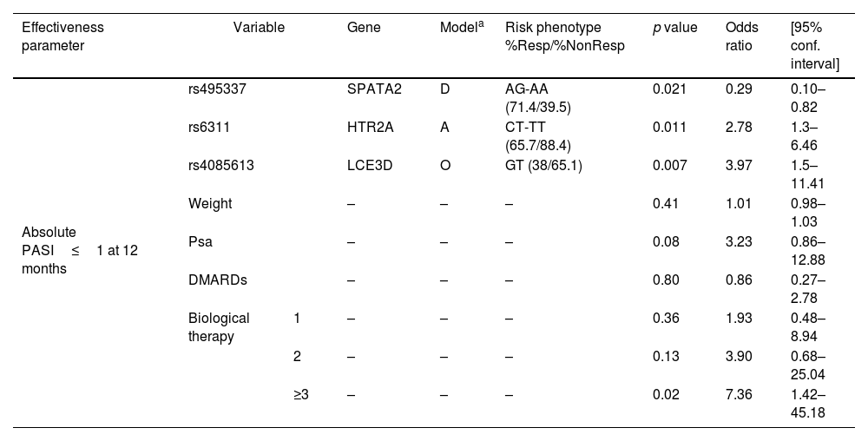
Task: Click the Psa variable row label
Action: click(201, 241)
